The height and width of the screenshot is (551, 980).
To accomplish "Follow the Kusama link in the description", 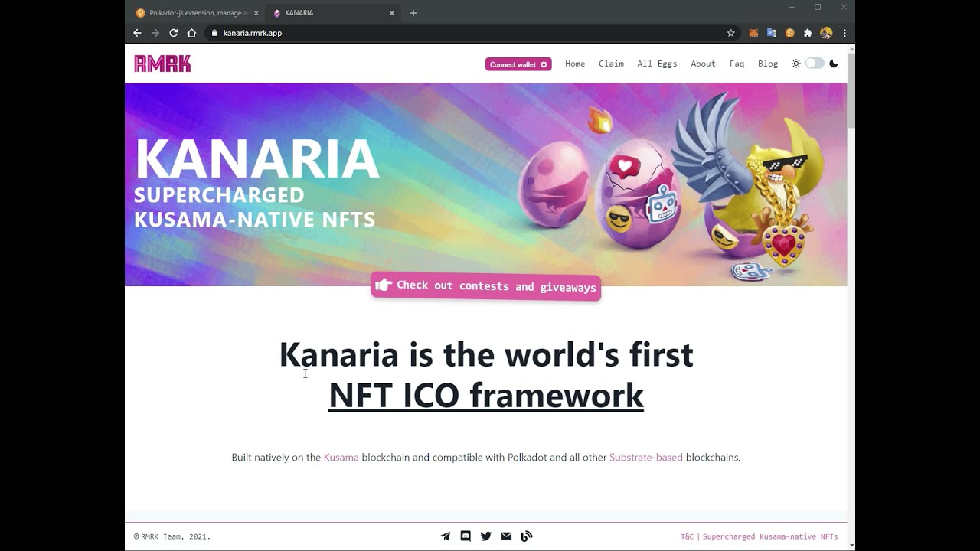I will [341, 458].
